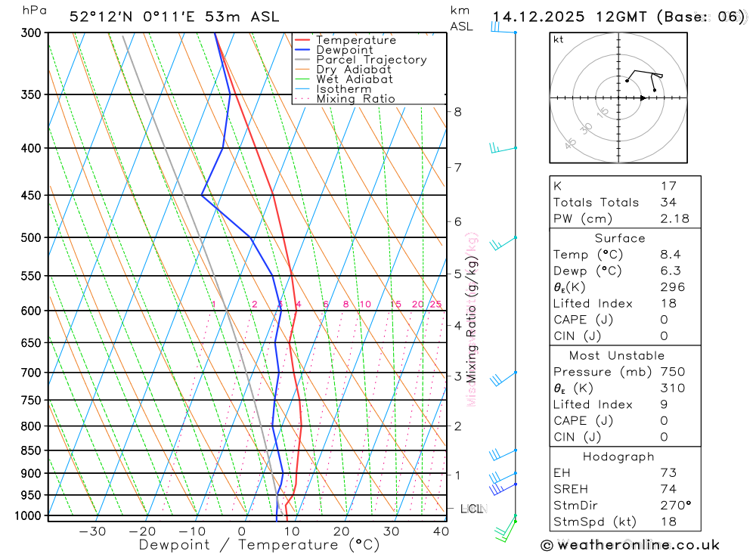
Task: Click the '45' ring label in the hodograph
Action: pyautogui.click(x=570, y=143)
